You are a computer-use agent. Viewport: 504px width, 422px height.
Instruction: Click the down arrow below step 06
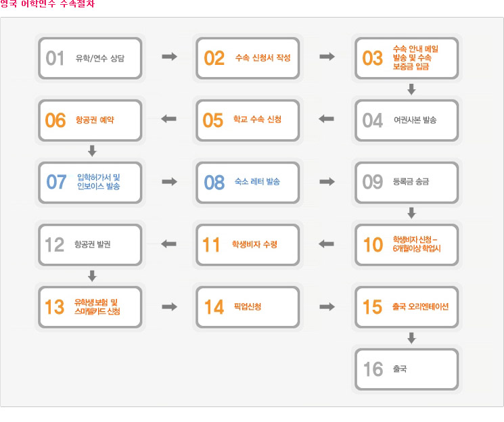point(92,151)
